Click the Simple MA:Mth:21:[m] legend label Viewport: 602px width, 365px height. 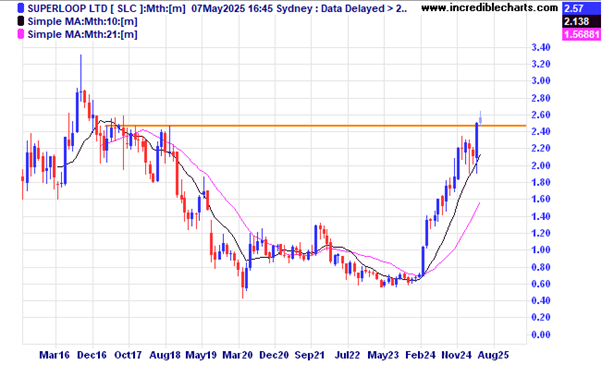83,35
